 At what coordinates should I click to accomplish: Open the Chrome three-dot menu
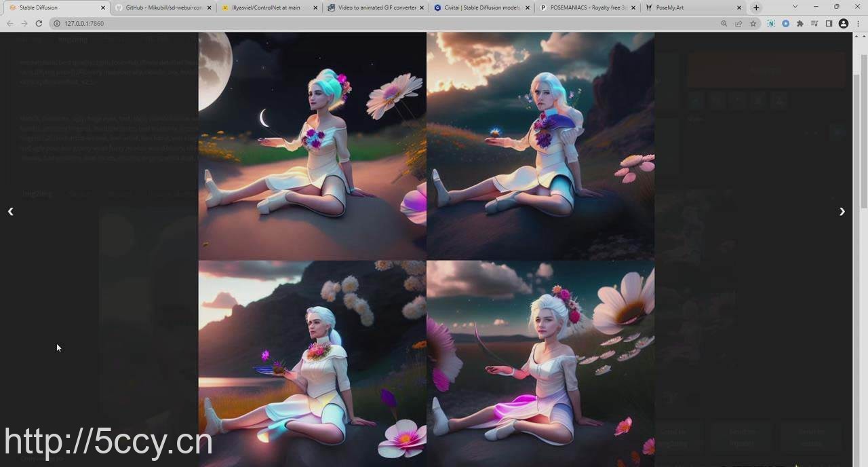[x=858, y=24]
